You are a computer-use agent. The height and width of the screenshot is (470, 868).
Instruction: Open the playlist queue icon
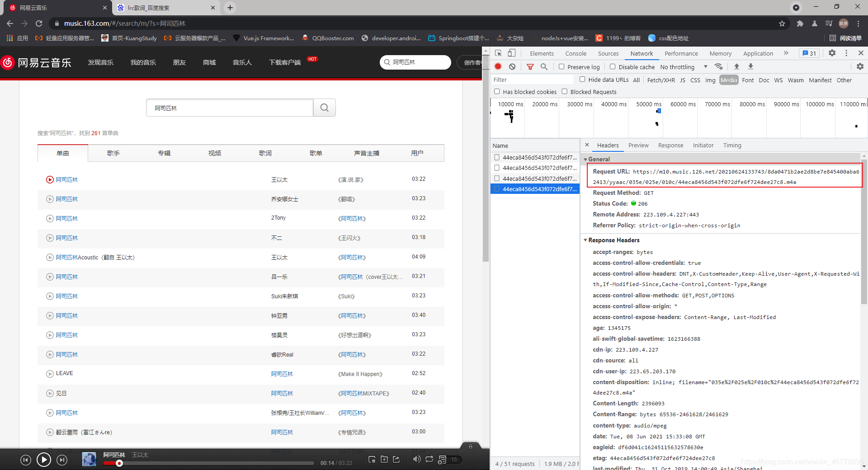pyautogui.click(x=442, y=460)
